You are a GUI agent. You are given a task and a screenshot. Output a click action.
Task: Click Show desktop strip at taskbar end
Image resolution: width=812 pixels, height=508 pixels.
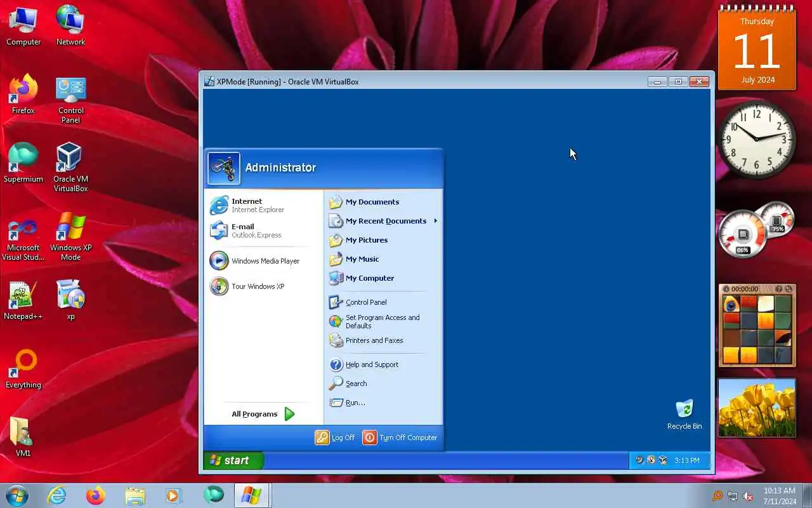808,495
